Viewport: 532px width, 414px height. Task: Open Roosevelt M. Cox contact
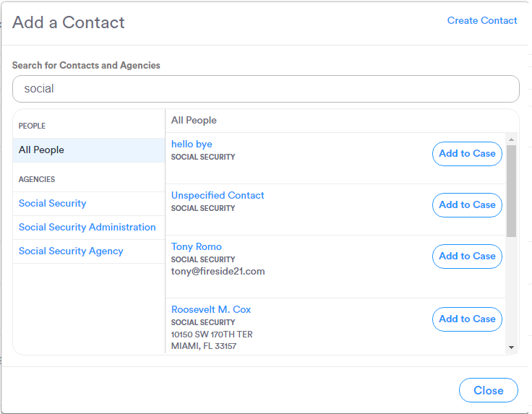211,310
